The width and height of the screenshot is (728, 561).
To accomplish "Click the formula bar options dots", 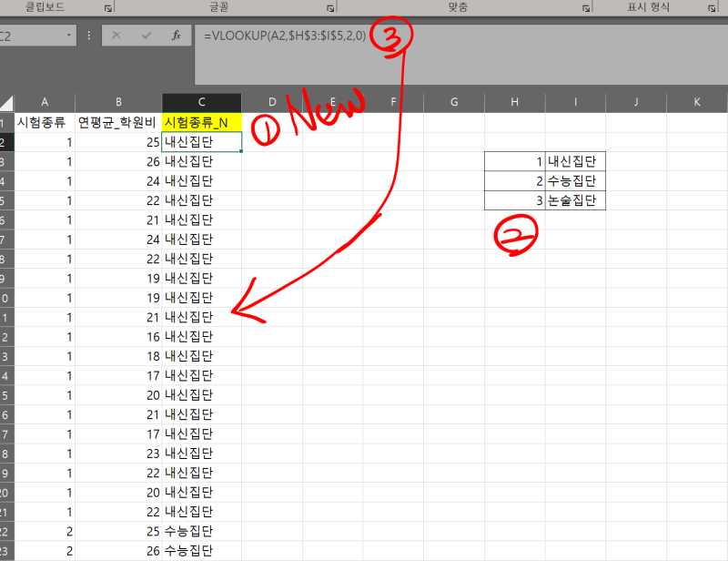I will click(88, 36).
